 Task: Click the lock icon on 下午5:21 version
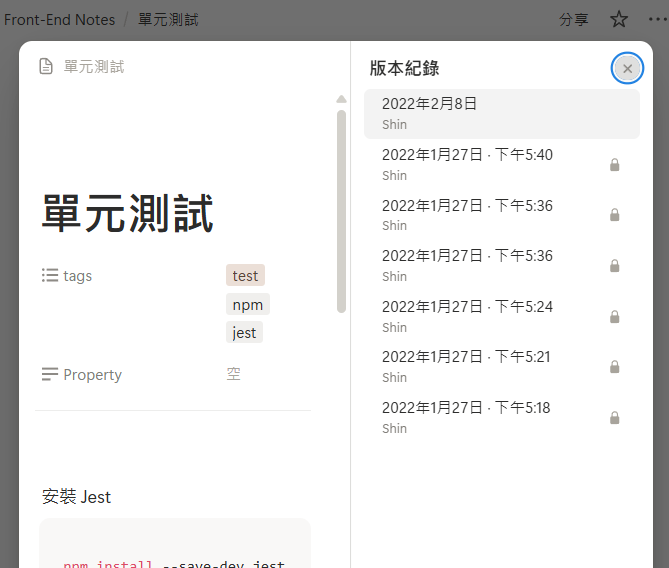point(614,367)
